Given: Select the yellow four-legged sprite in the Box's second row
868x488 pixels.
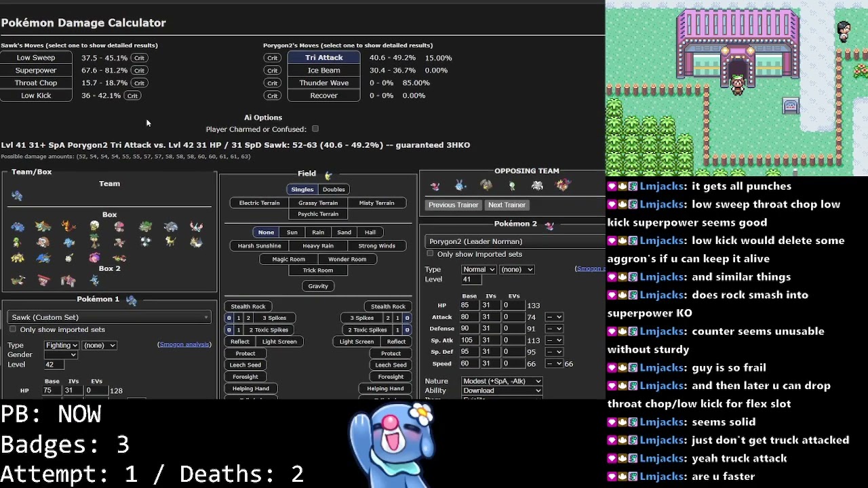Looking at the screenshot, I should coord(170,241).
